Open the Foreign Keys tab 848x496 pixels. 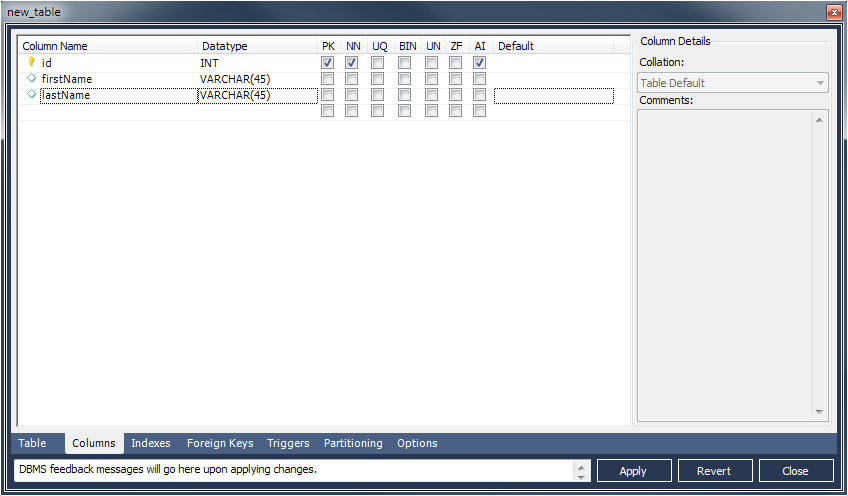[220, 443]
